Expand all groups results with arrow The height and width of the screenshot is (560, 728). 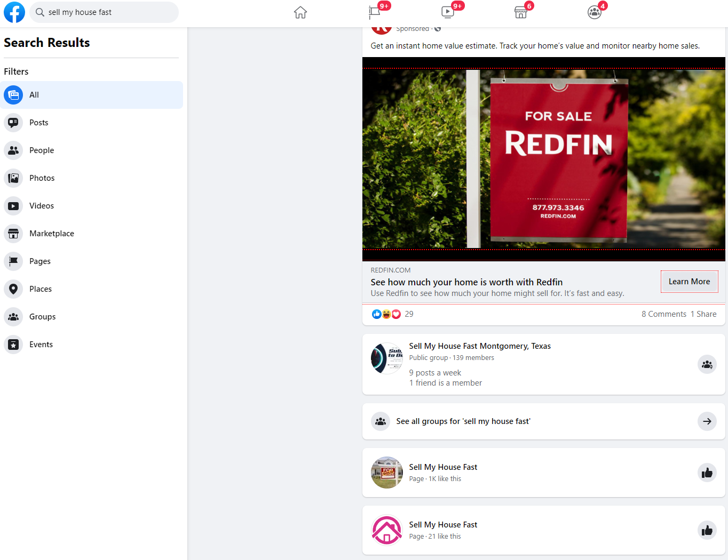(707, 421)
